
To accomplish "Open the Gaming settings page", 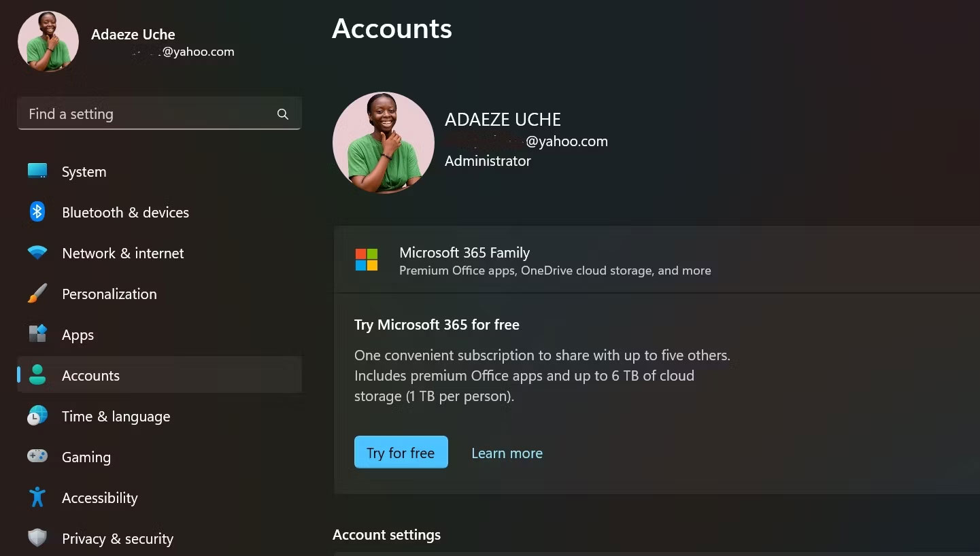I will point(86,457).
